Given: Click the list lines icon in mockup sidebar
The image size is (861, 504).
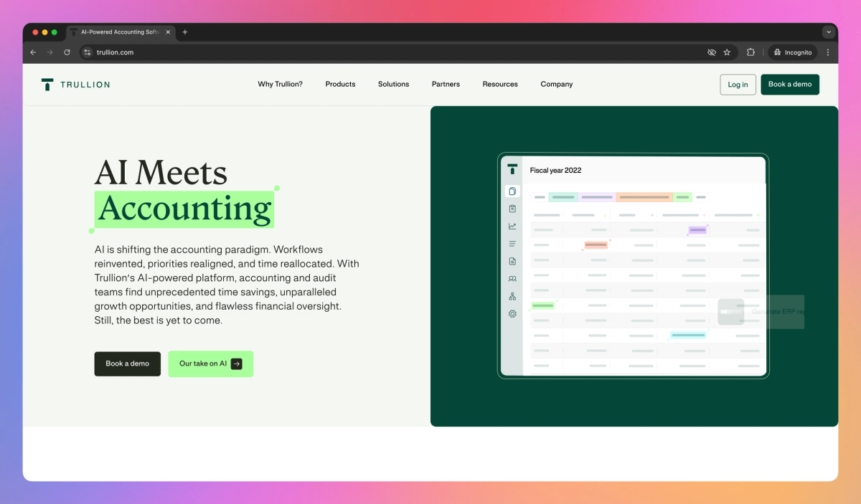Looking at the screenshot, I should click(x=512, y=244).
